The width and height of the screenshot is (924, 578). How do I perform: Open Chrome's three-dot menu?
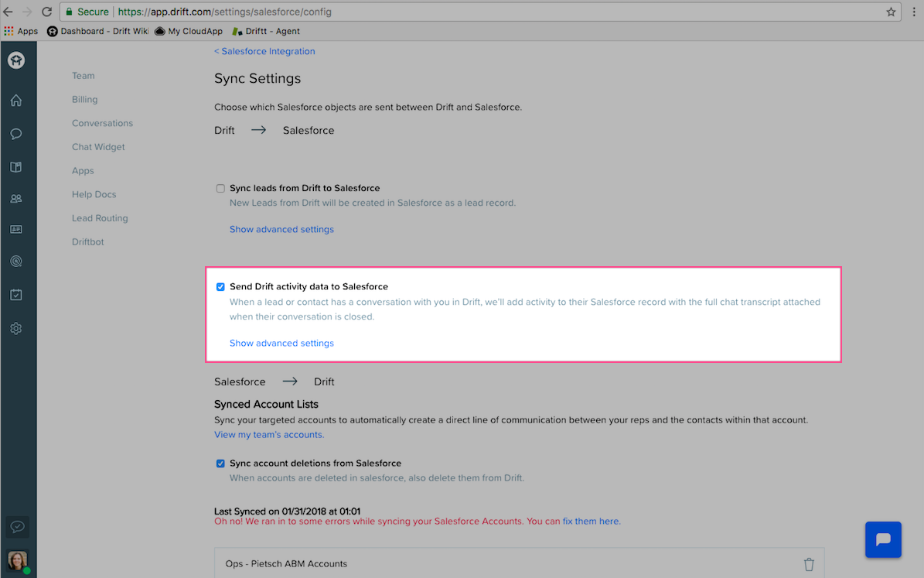pyautogui.click(x=914, y=12)
